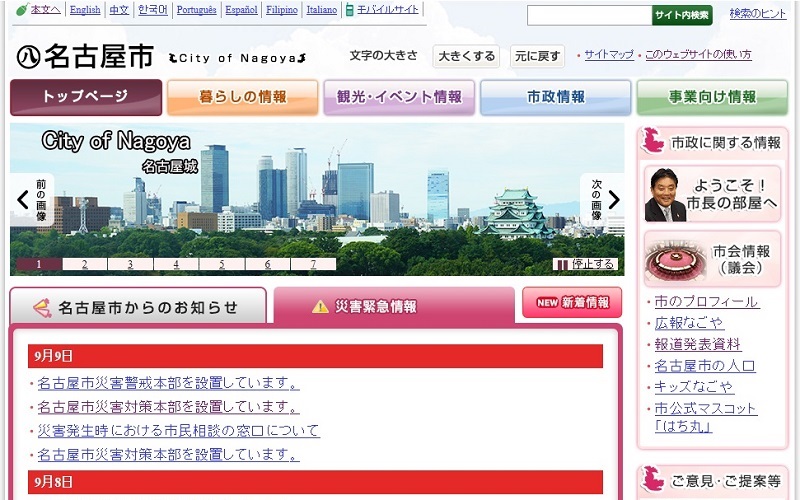Pause slideshow with 停止する button
This screenshot has width=800, height=500.
point(585,264)
